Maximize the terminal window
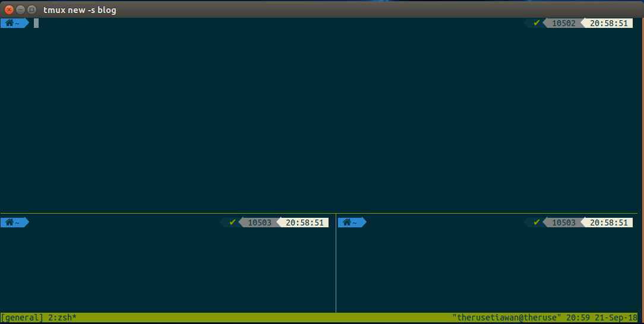This screenshot has width=644, height=324. [31, 9]
